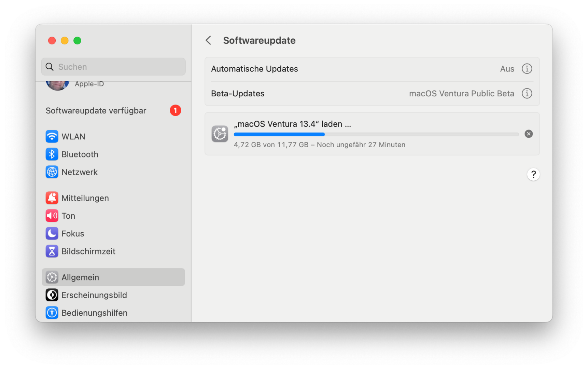The width and height of the screenshot is (588, 369).
Task: Go back using the chevron arrow
Action: pyautogui.click(x=208, y=40)
